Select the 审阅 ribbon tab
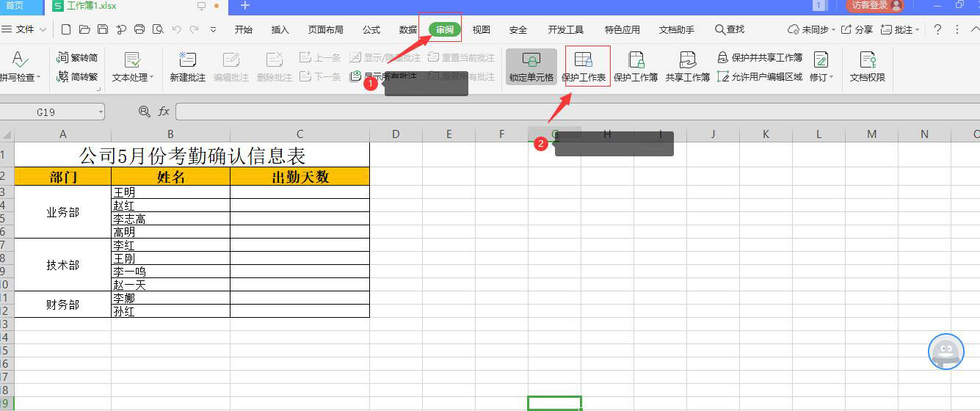Image resolution: width=980 pixels, height=411 pixels. [445, 29]
